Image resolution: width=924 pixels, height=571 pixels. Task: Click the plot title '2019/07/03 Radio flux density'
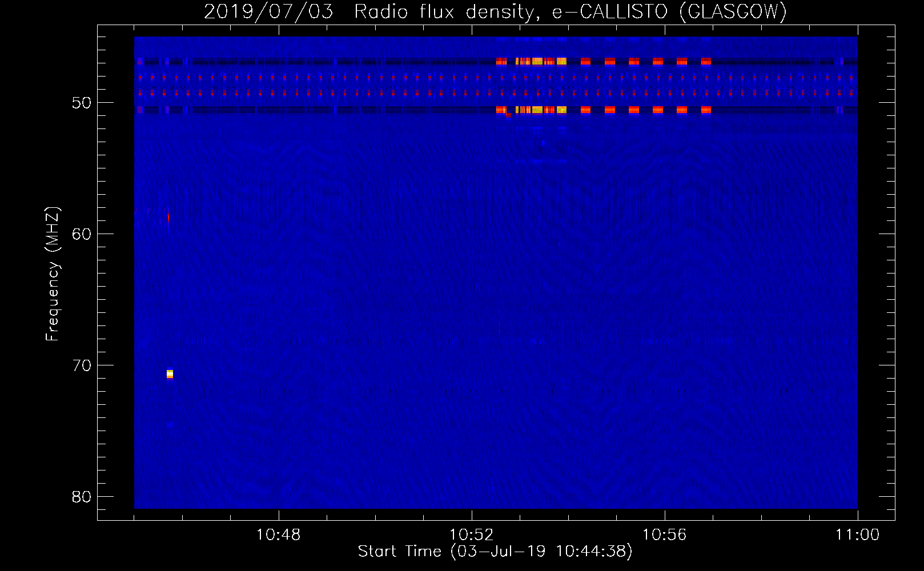tap(370, 11)
